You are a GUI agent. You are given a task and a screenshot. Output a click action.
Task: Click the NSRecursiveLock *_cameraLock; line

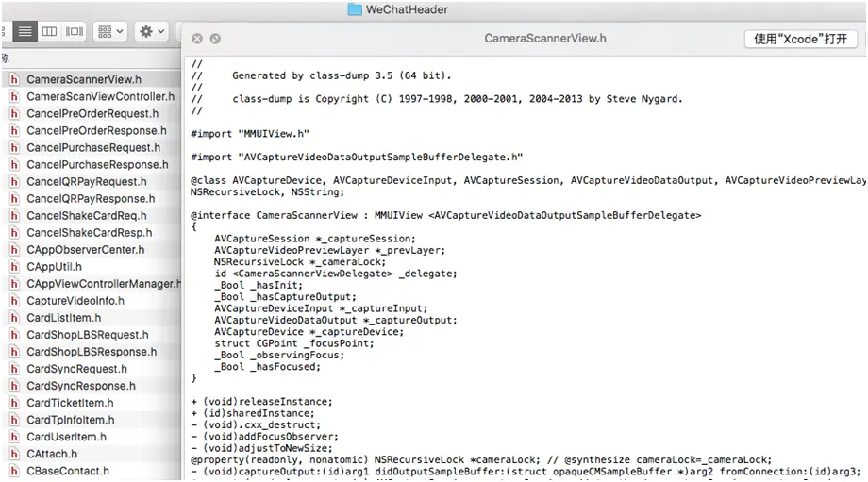tap(300, 262)
